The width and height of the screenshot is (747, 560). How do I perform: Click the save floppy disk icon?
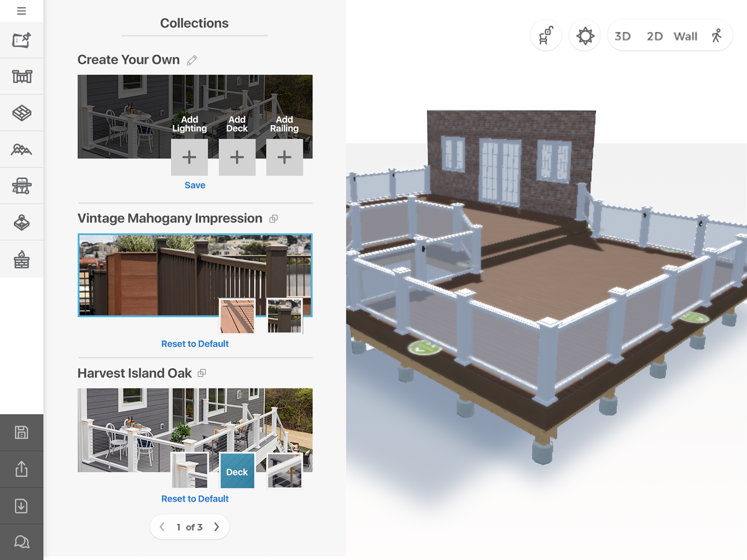tap(21, 432)
